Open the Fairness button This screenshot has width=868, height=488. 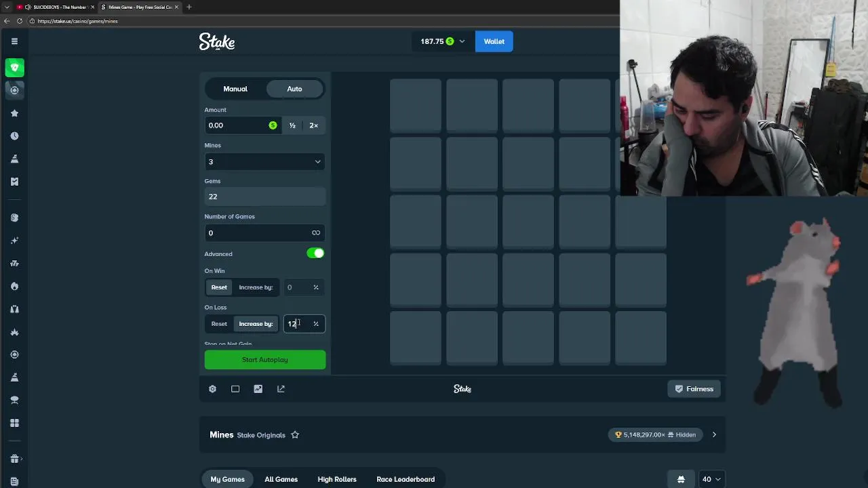click(x=694, y=389)
